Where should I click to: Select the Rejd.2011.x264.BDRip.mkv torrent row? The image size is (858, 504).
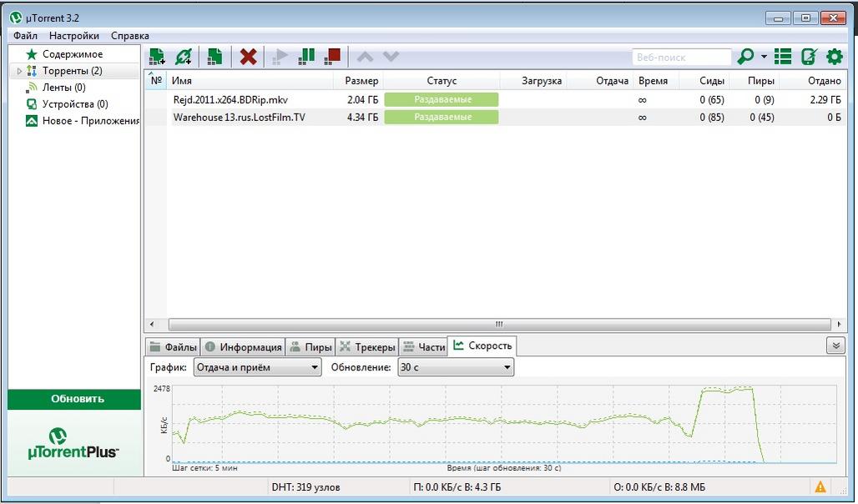496,99
